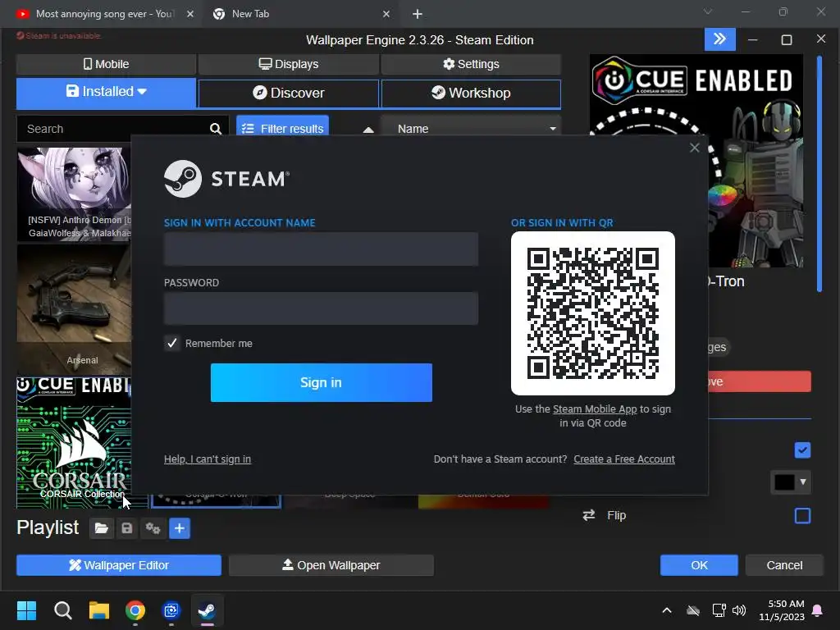This screenshot has height=630, width=840.
Task: Open playlist settings gears icon
Action: point(153,529)
